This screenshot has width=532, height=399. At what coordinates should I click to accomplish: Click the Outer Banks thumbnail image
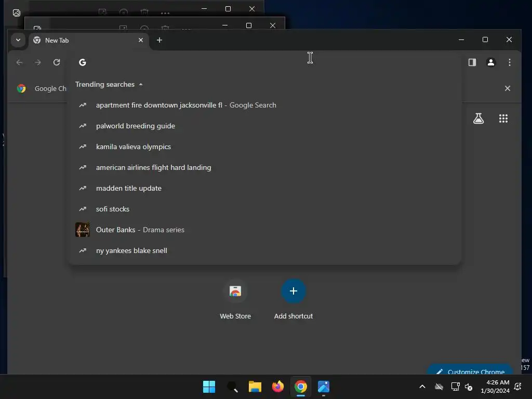pos(83,230)
